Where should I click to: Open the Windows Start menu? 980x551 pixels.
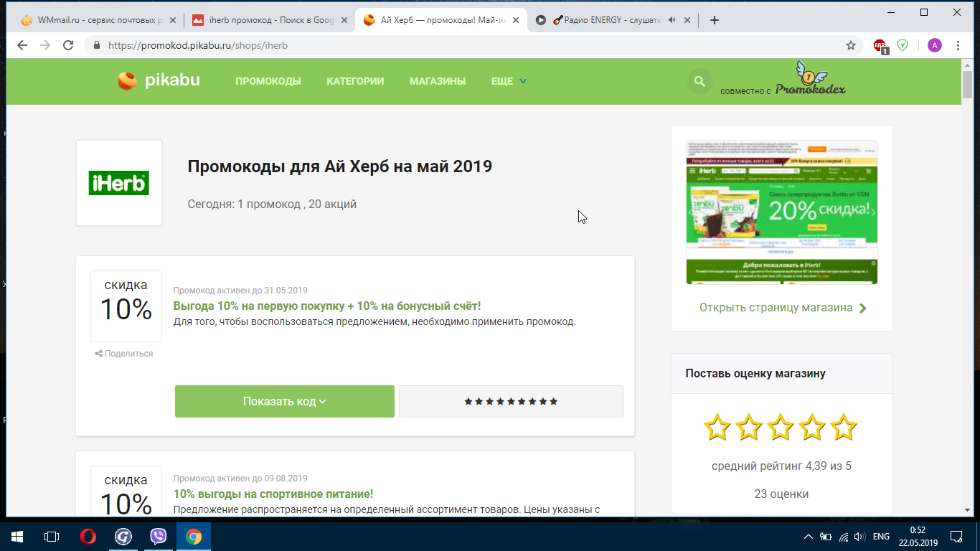(17, 536)
